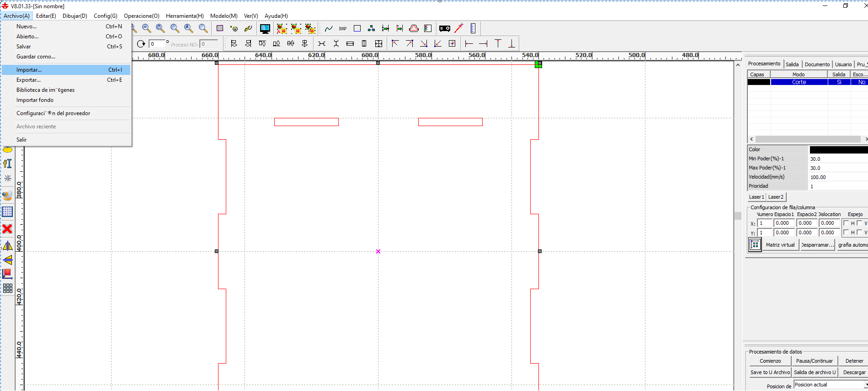
Task: Toggle Espejo V checkbox in X row
Action: [x=859, y=223]
